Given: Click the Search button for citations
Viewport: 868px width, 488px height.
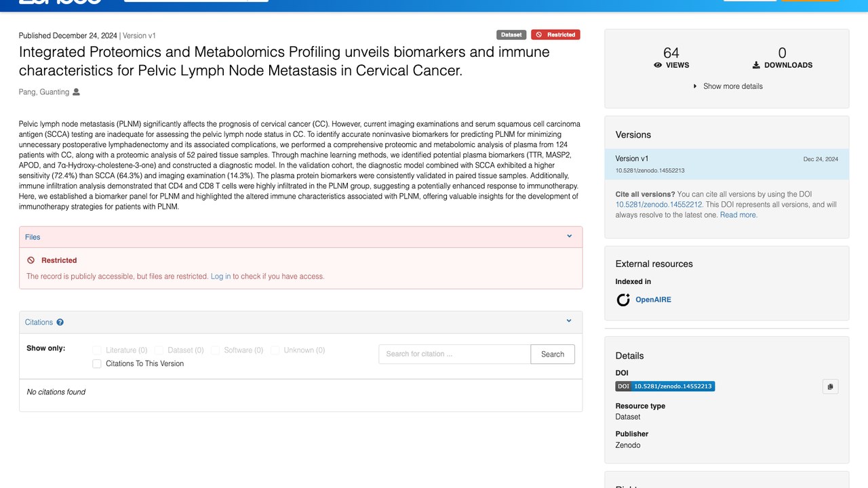Looking at the screenshot, I should click(x=553, y=354).
